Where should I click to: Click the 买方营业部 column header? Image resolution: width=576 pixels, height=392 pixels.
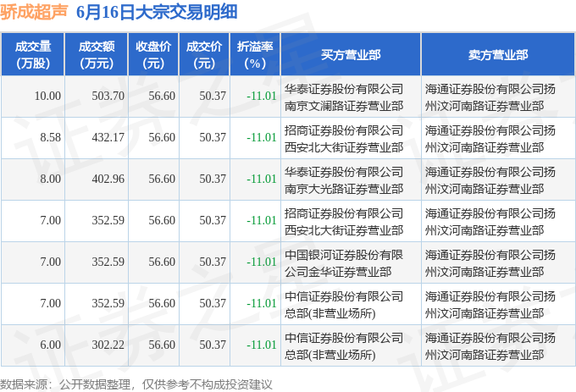pos(351,55)
